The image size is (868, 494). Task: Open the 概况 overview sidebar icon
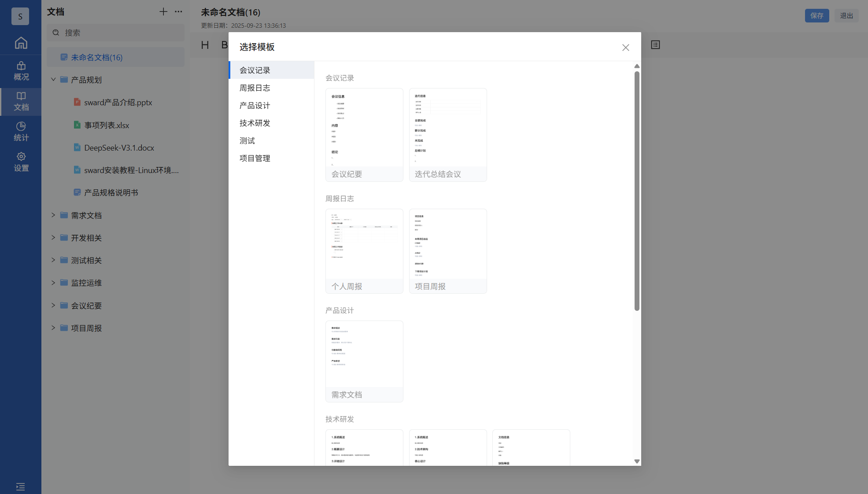(x=21, y=71)
